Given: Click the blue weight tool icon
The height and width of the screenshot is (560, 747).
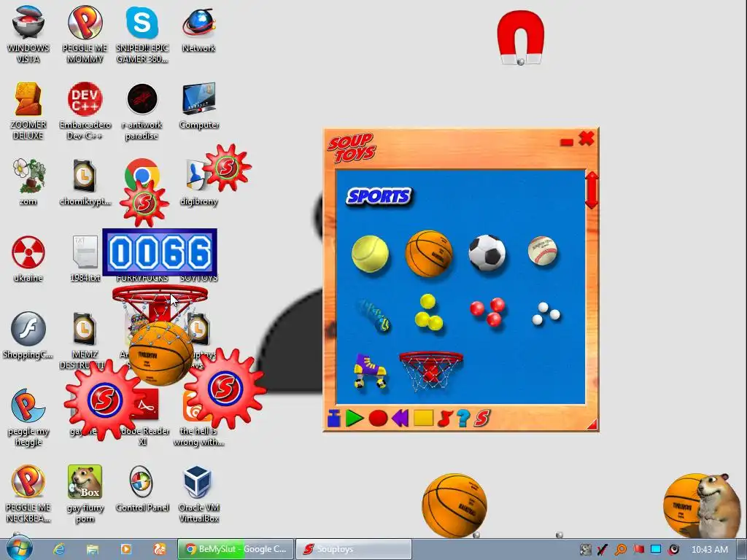Looking at the screenshot, I should 334,419.
